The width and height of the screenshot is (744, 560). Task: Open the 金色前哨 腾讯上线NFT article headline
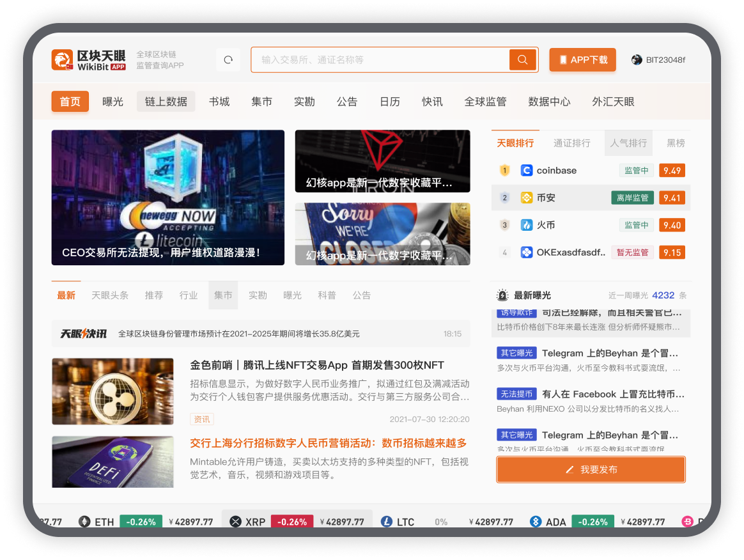tap(317, 365)
